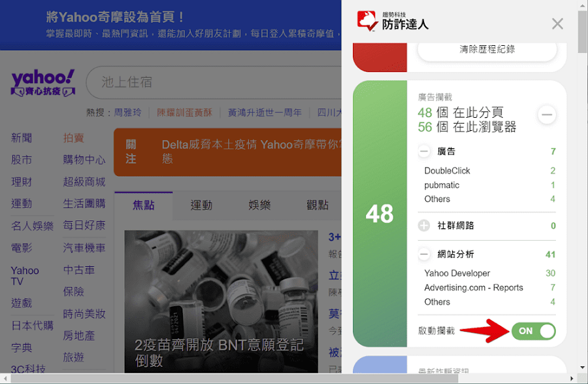Open the 汽車機車 sidebar link
This screenshot has width=588, height=384.
(84, 248)
